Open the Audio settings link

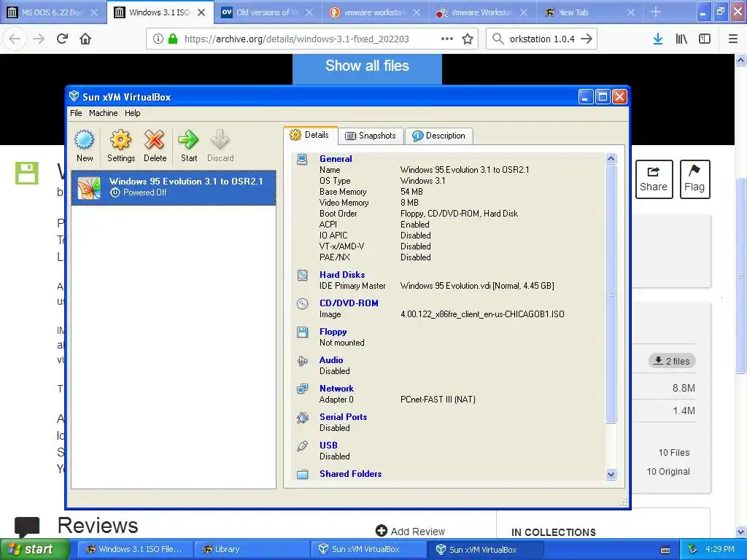click(x=331, y=360)
